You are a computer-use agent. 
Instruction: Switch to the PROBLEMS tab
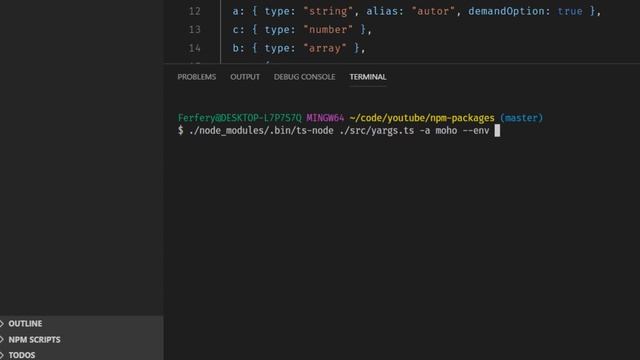click(197, 77)
